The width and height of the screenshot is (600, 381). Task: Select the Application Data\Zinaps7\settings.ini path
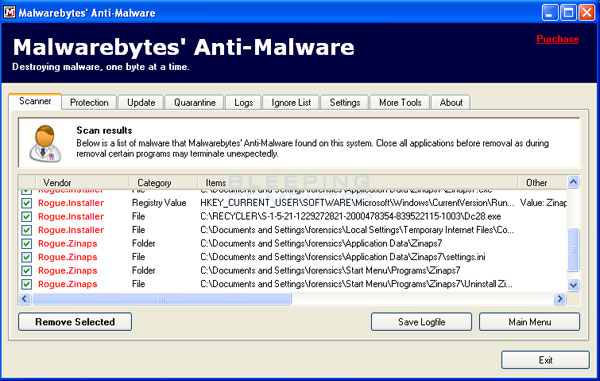343,257
